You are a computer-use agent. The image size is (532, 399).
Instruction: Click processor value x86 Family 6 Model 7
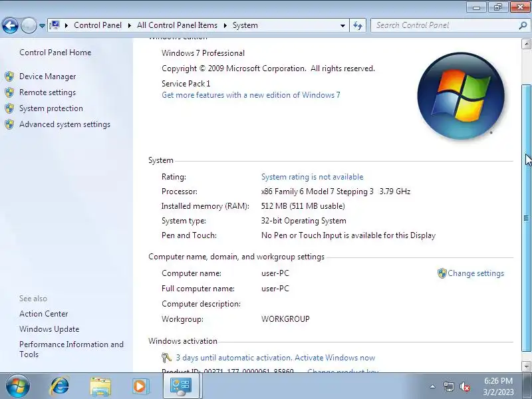336,192
